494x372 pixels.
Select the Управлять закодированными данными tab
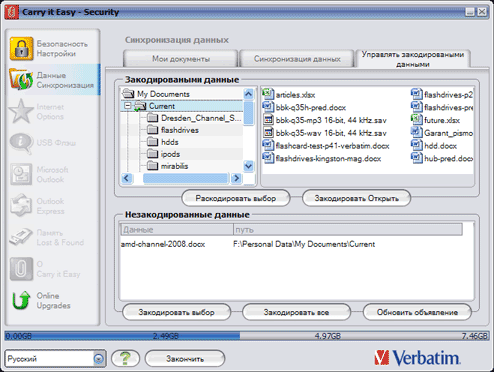(413, 59)
